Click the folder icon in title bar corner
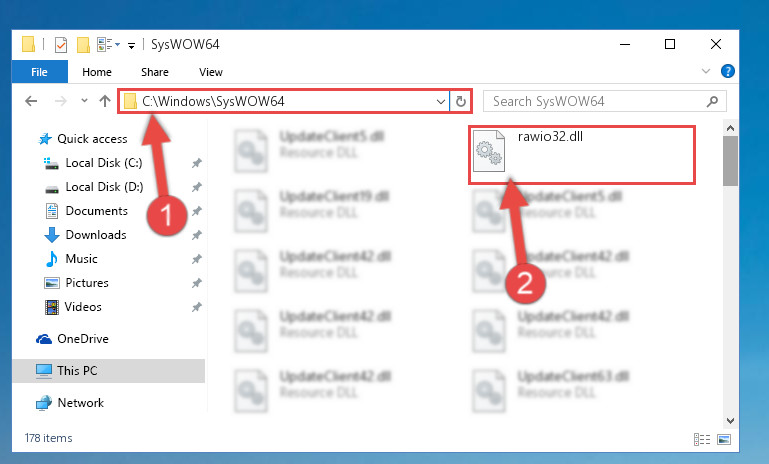The height and width of the screenshot is (464, 769). click(x=28, y=45)
